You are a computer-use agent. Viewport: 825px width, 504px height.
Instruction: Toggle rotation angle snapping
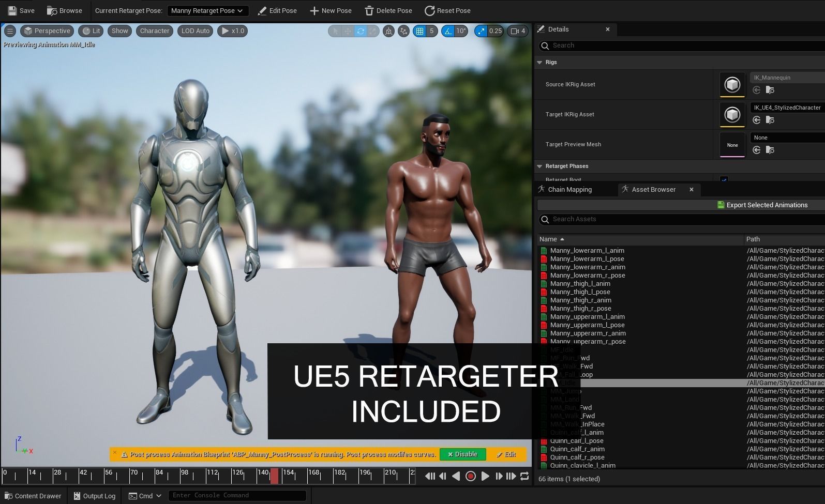447,31
